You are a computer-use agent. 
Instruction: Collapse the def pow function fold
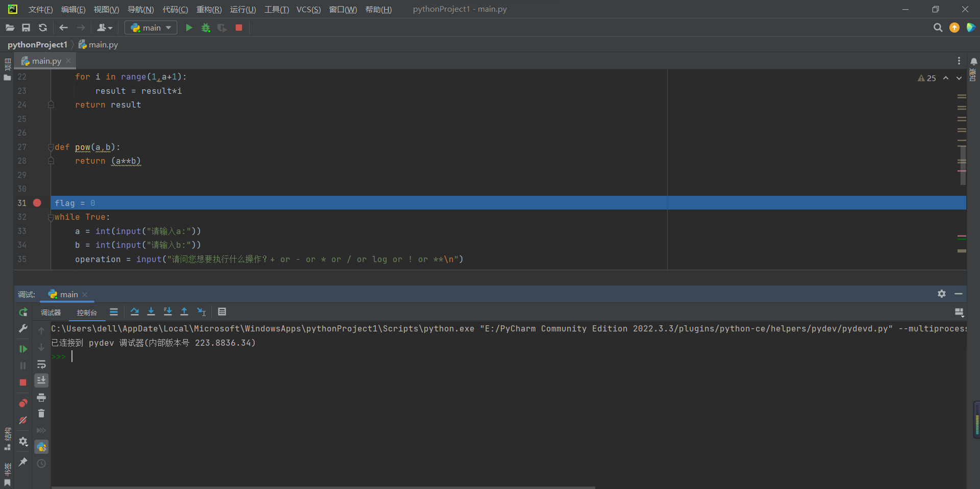pos(51,147)
